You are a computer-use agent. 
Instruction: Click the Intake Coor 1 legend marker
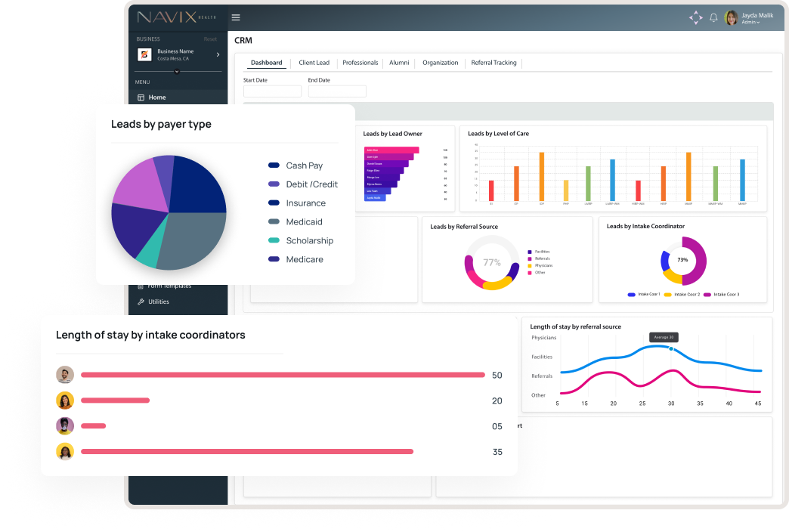pyautogui.click(x=632, y=295)
